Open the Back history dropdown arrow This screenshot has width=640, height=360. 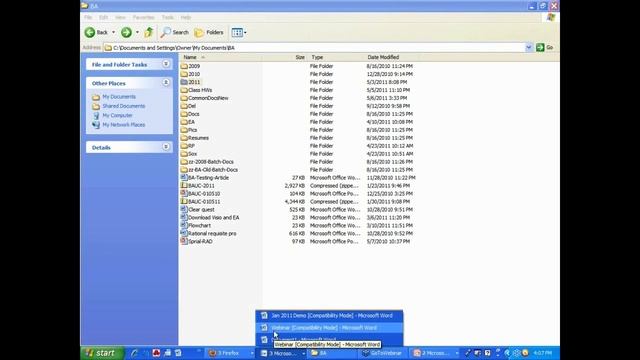pyautogui.click(x=113, y=32)
